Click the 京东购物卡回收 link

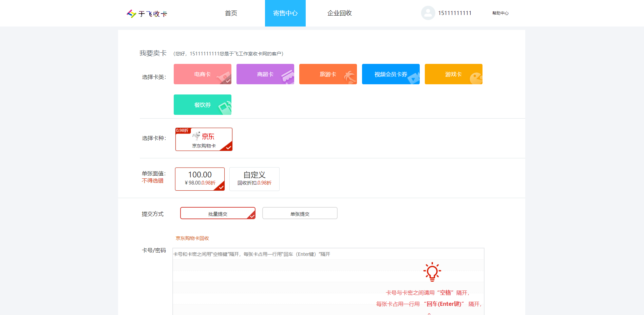click(x=192, y=238)
